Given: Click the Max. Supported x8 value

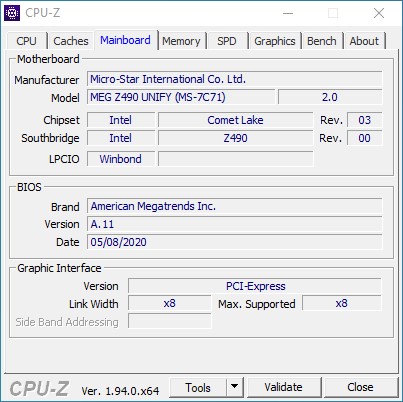Looking at the screenshot, I should (x=342, y=304).
